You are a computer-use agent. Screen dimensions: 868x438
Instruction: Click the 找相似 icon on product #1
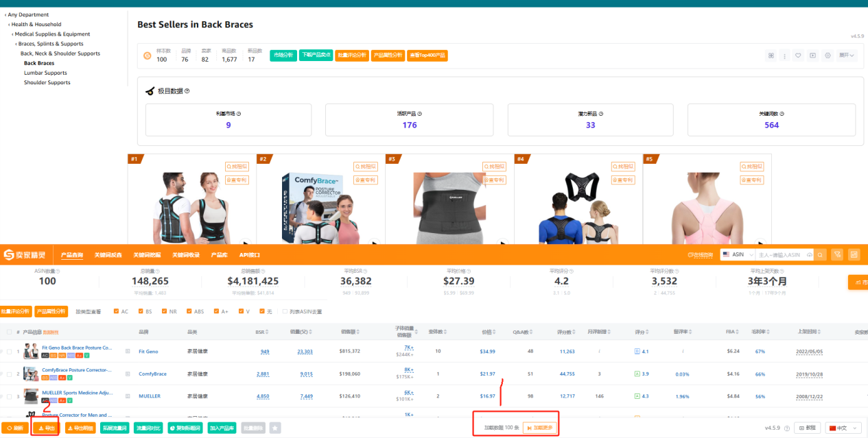click(x=237, y=166)
